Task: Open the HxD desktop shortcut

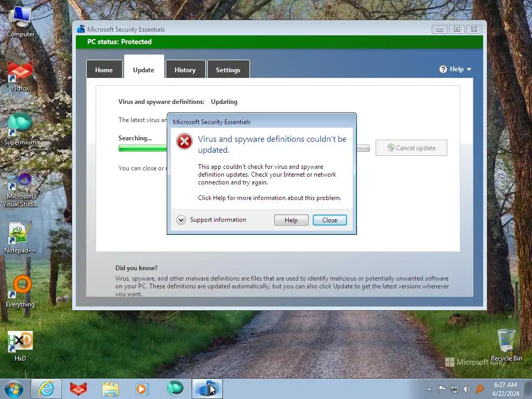Action: [x=20, y=346]
